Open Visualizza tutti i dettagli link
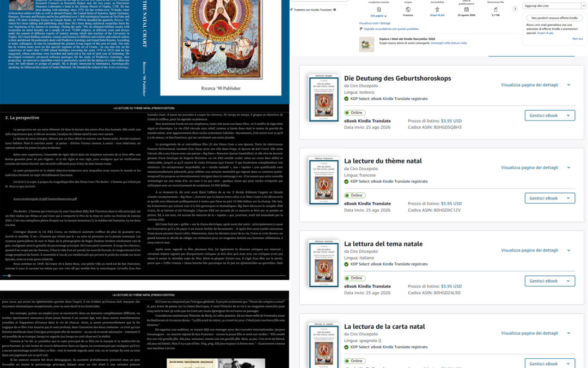Viewport: 588px width, 368px height. 375,23
